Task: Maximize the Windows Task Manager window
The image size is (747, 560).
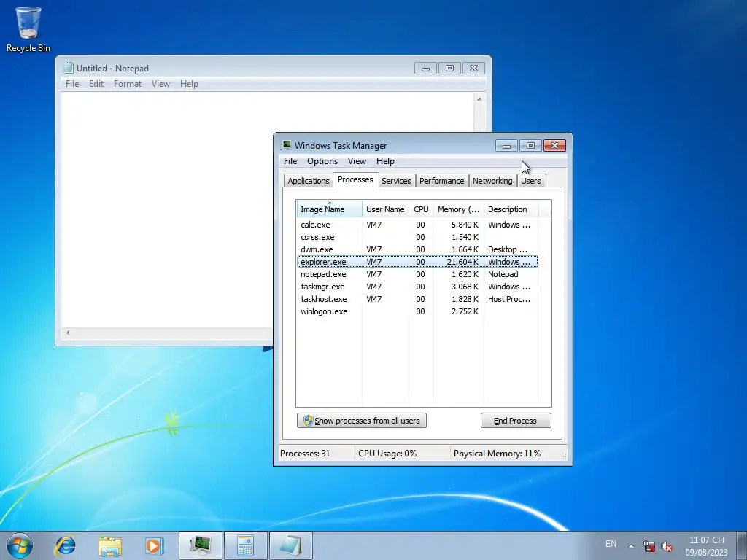Action: click(x=530, y=145)
